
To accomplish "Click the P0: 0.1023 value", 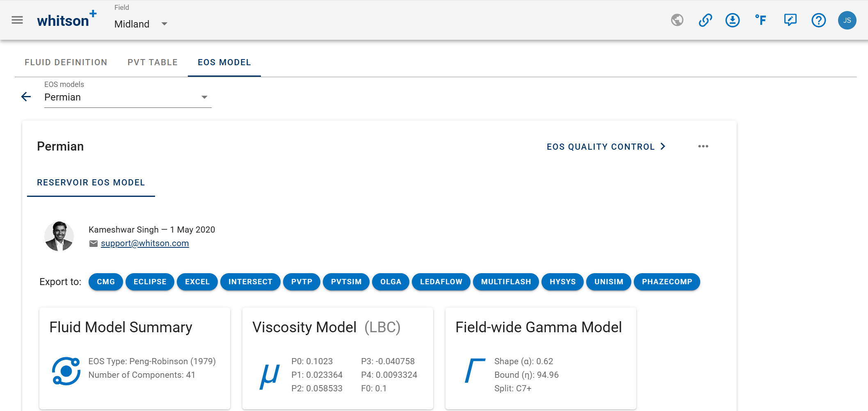I will coord(312,361).
